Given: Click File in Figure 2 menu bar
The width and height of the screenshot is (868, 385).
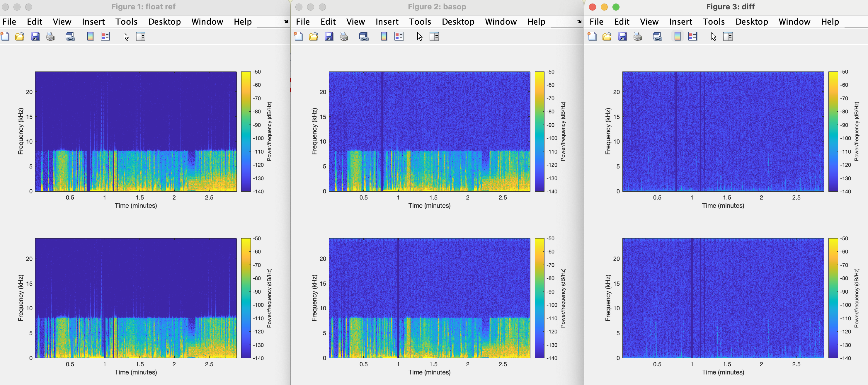Looking at the screenshot, I should coord(303,22).
